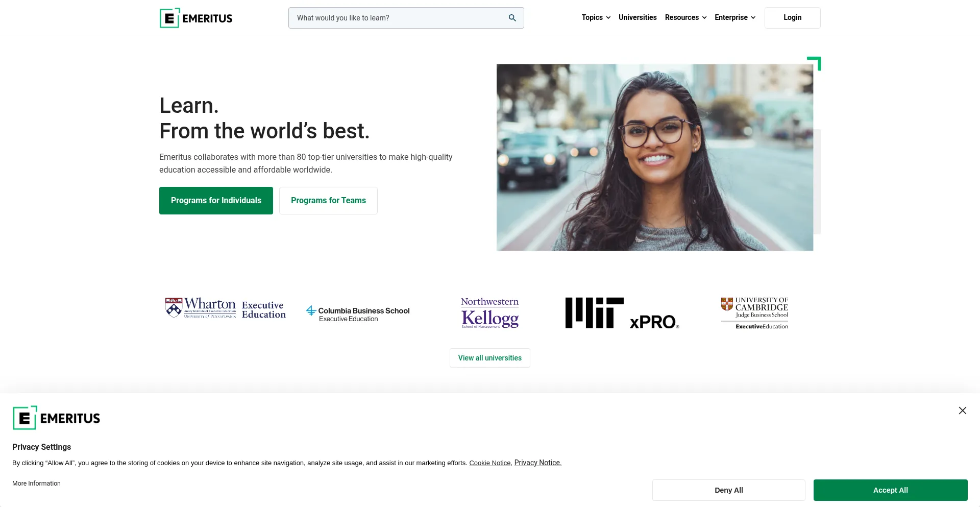
Task: Expand the Topics dropdown menu
Action: click(596, 17)
